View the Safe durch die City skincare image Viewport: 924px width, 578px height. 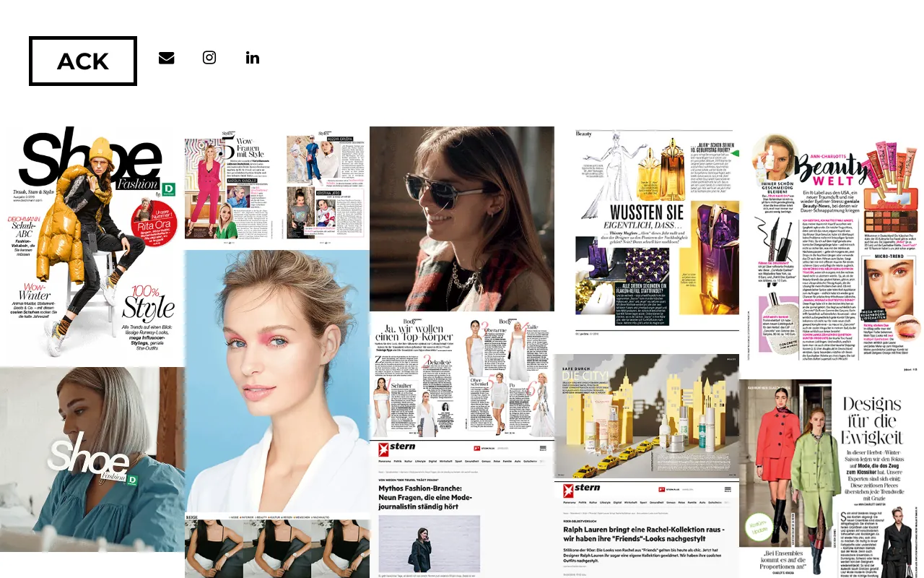tap(647, 416)
